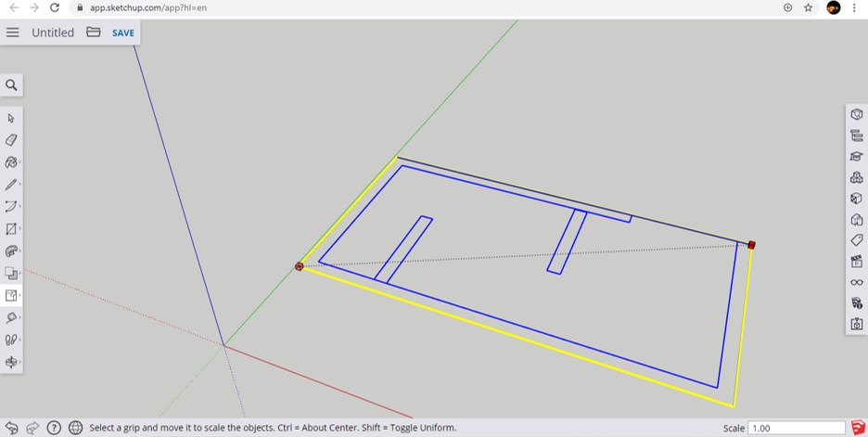Select the Rectangle shape tool

point(11,229)
